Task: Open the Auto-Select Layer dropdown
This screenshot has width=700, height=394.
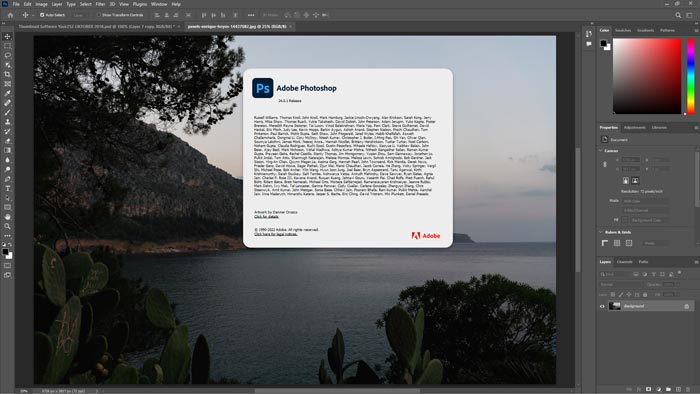Action: tap(80, 15)
